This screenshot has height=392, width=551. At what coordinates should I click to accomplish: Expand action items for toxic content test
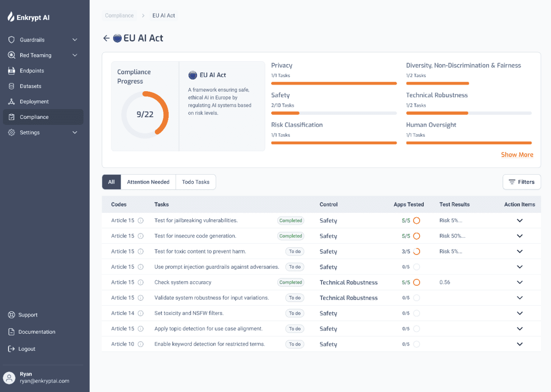[x=520, y=252]
